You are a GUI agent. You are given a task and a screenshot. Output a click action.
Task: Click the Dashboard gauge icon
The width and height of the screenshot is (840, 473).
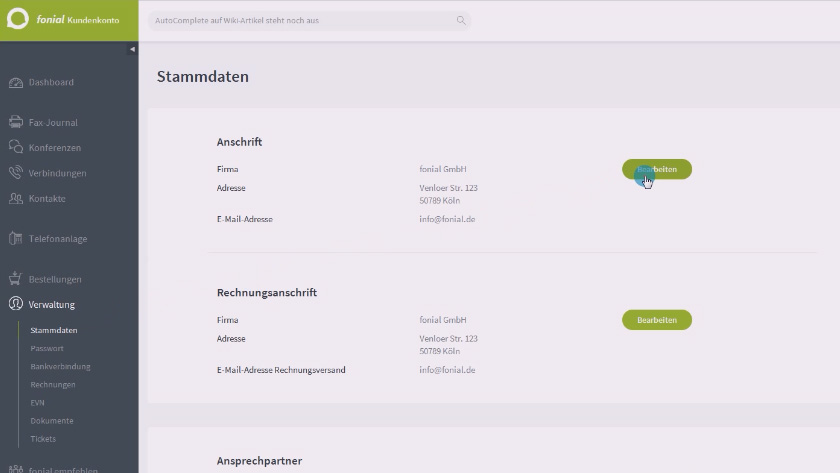tap(16, 82)
